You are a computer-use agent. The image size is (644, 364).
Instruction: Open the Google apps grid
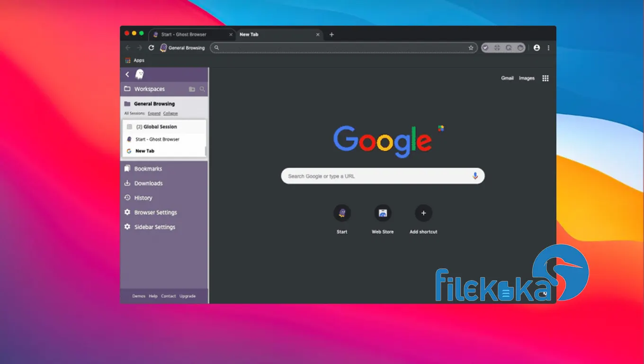click(546, 78)
